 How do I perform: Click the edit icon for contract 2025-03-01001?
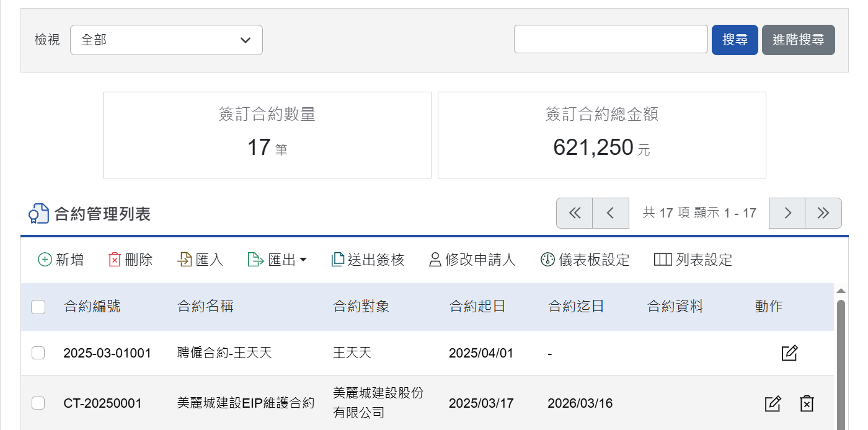(x=789, y=353)
